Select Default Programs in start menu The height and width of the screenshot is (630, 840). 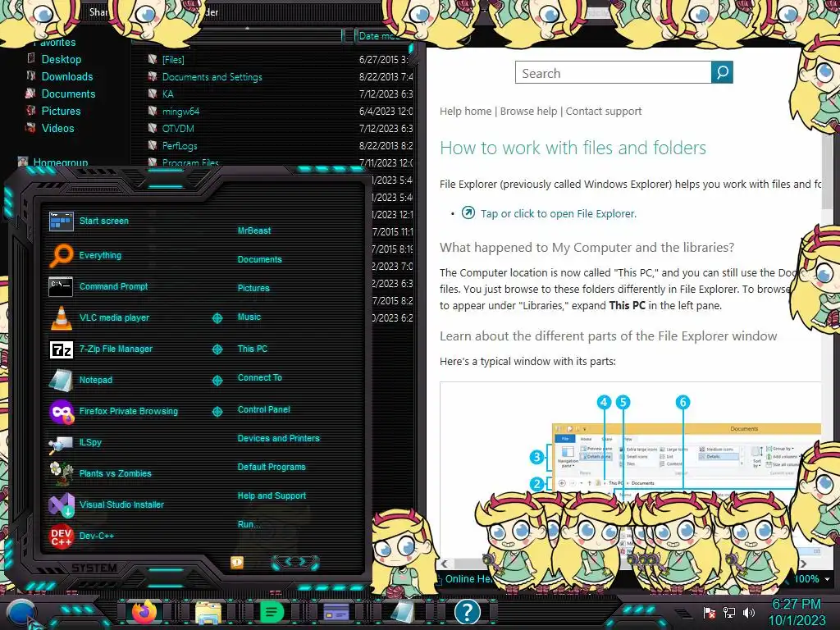click(x=272, y=467)
